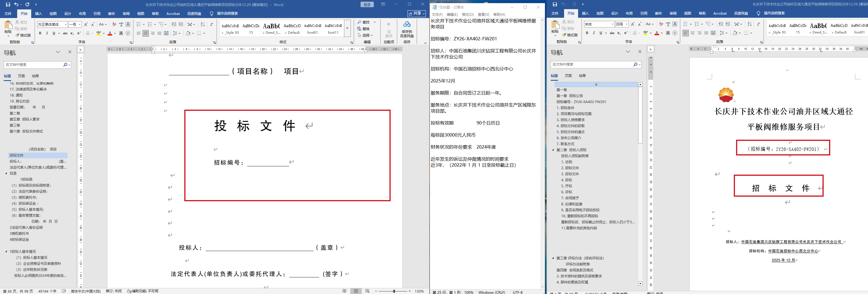Redo the action in left Word window

[x=27, y=5]
